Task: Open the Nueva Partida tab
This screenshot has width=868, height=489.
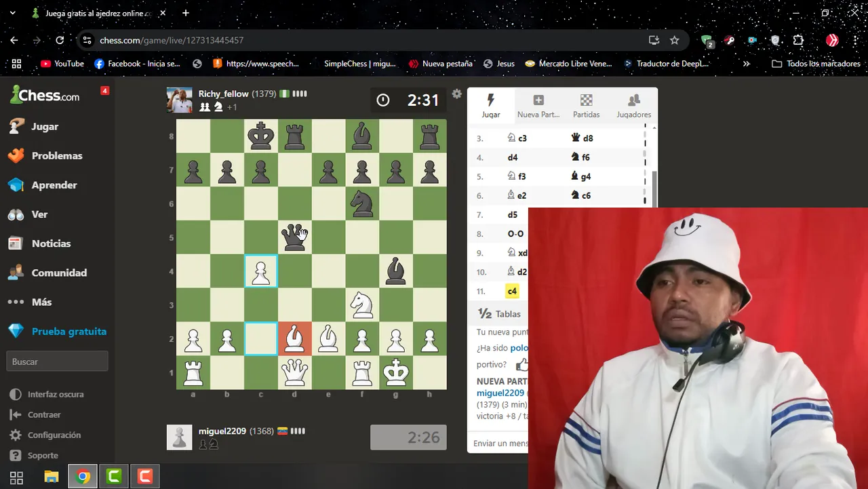Action: tap(538, 106)
